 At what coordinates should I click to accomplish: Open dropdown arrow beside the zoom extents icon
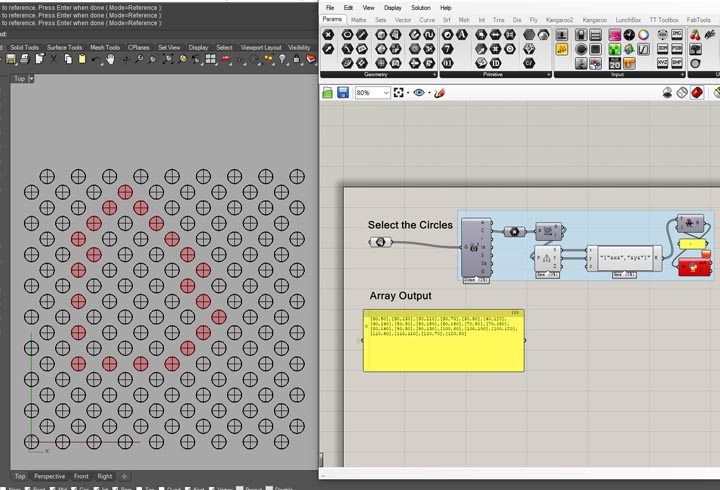(x=408, y=93)
